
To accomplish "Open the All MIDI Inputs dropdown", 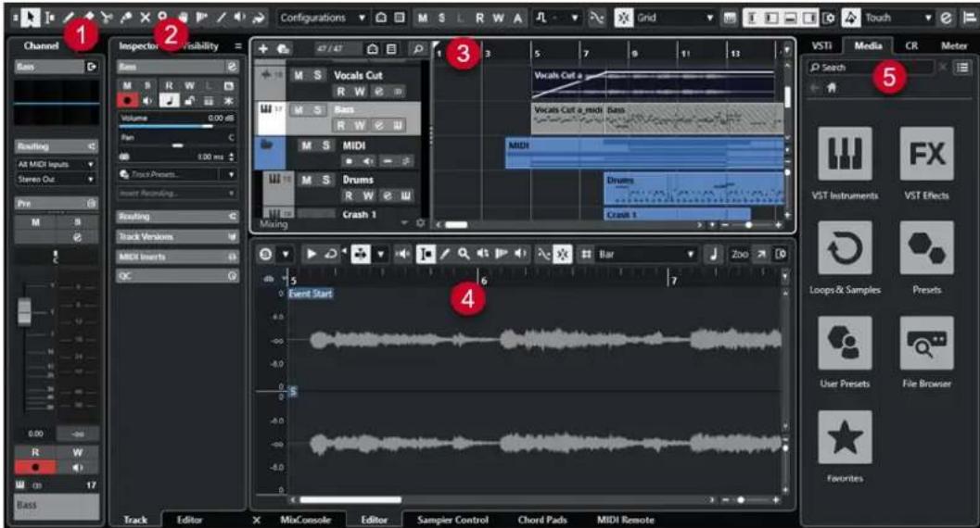I will pyautogui.click(x=56, y=164).
